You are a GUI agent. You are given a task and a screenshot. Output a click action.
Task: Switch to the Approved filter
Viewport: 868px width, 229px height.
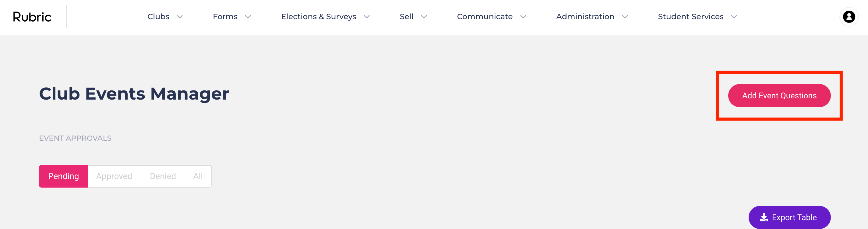(114, 176)
